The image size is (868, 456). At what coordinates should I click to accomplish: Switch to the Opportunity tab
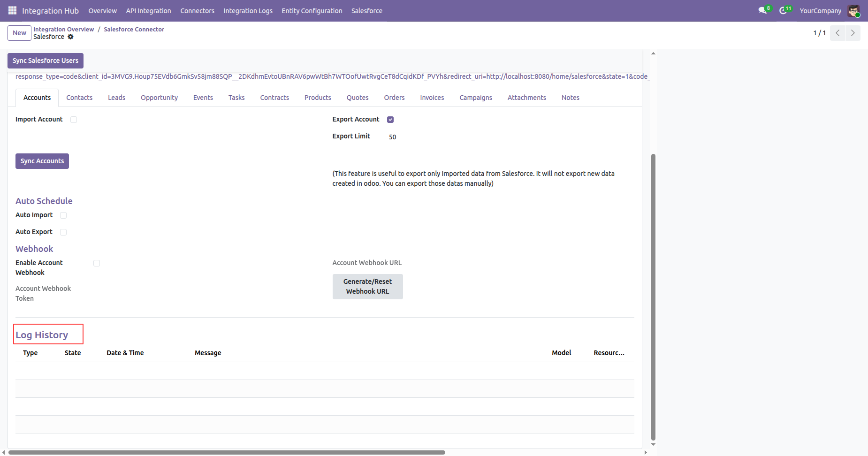point(159,98)
